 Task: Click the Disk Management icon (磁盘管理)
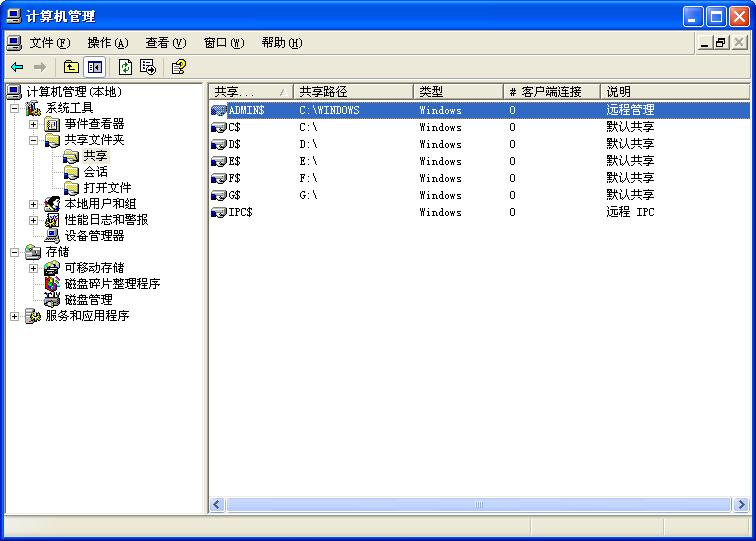tap(52, 300)
